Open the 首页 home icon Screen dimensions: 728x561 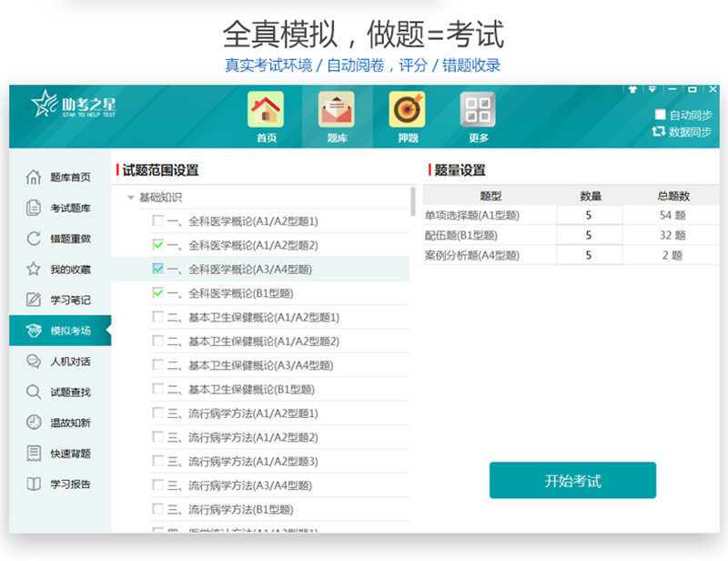tap(266, 109)
